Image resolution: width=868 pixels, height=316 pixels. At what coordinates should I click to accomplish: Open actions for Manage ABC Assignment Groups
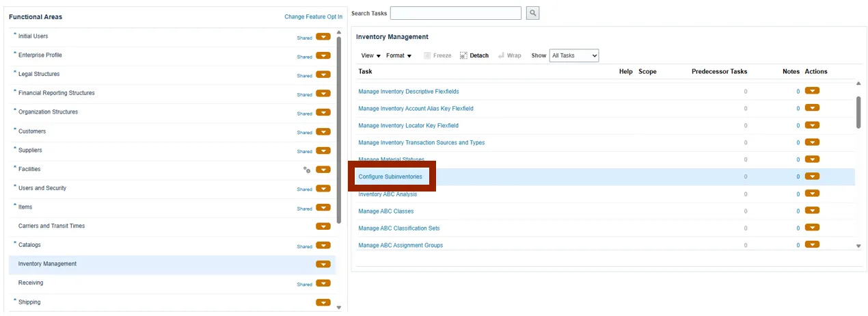(x=812, y=245)
